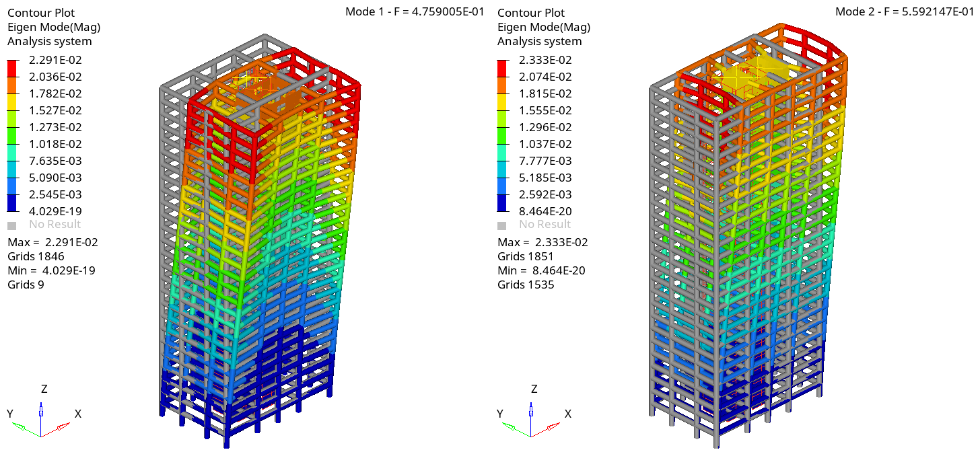Screen dimensions: 980x452
Task: Select the left legend's Contour Plot heading
Action: 41,13
